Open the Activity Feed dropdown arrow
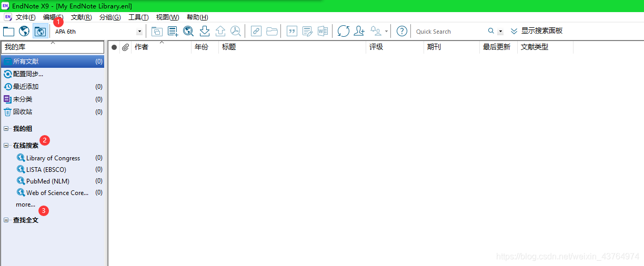Screen dimensions: 644x266 [387, 32]
